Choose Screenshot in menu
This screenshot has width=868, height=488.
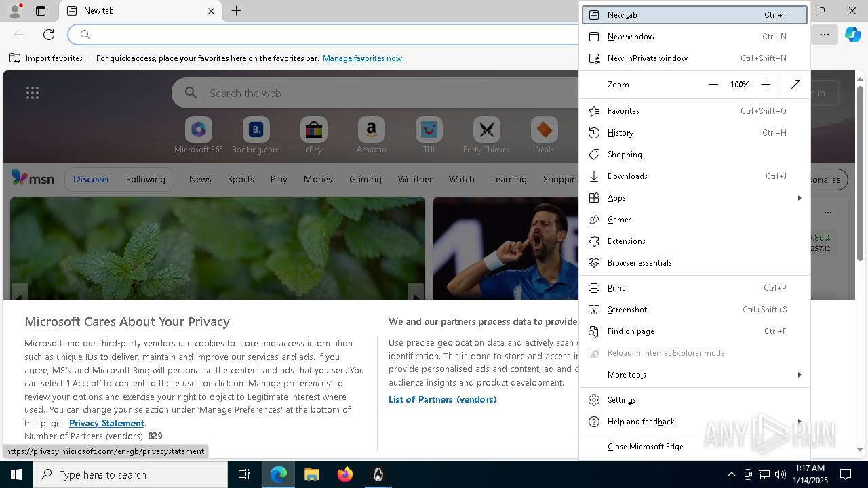click(695, 310)
